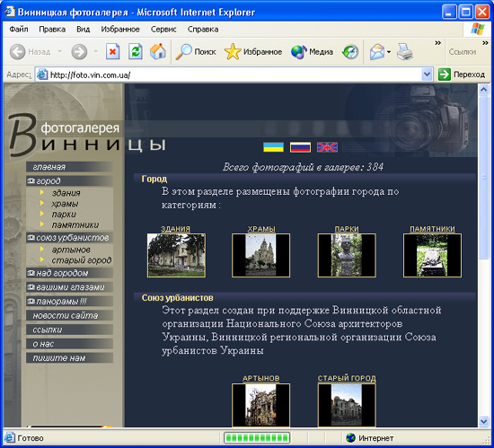Open вашими глазами sidebar link
The height and width of the screenshot is (448, 494).
tap(69, 287)
